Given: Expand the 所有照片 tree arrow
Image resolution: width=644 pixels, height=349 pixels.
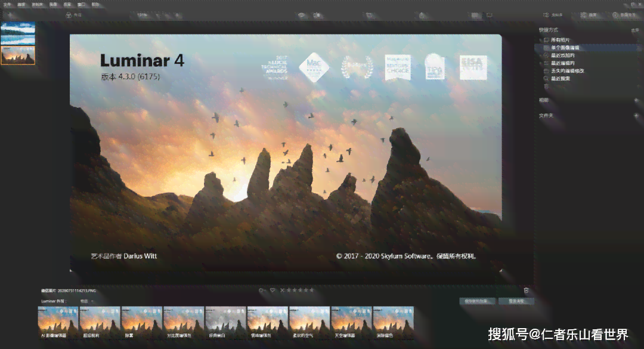Looking at the screenshot, I should [540, 40].
